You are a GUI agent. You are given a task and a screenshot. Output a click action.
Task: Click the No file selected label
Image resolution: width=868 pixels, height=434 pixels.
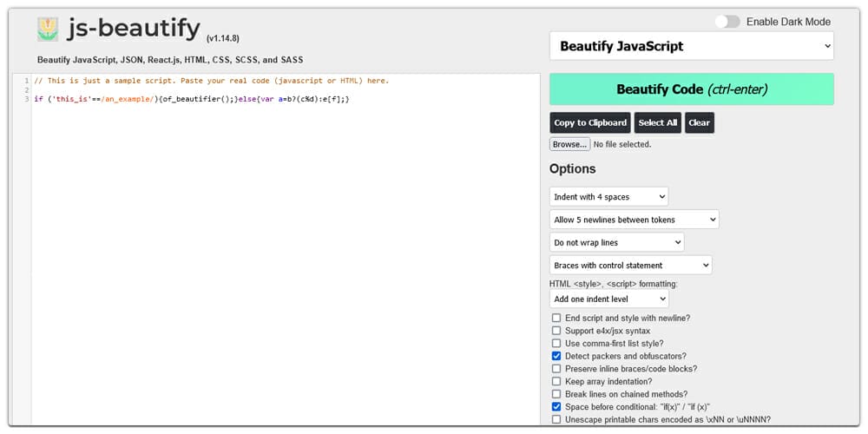click(x=622, y=144)
